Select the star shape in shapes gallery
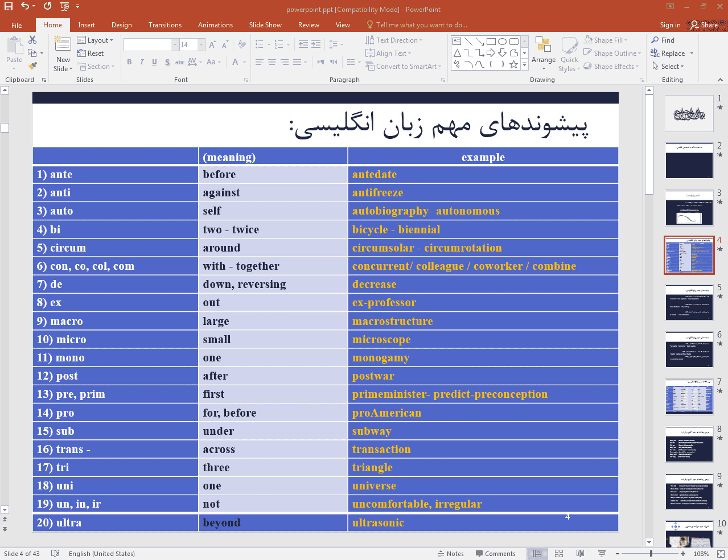This screenshot has width=728, height=560. tap(513, 64)
